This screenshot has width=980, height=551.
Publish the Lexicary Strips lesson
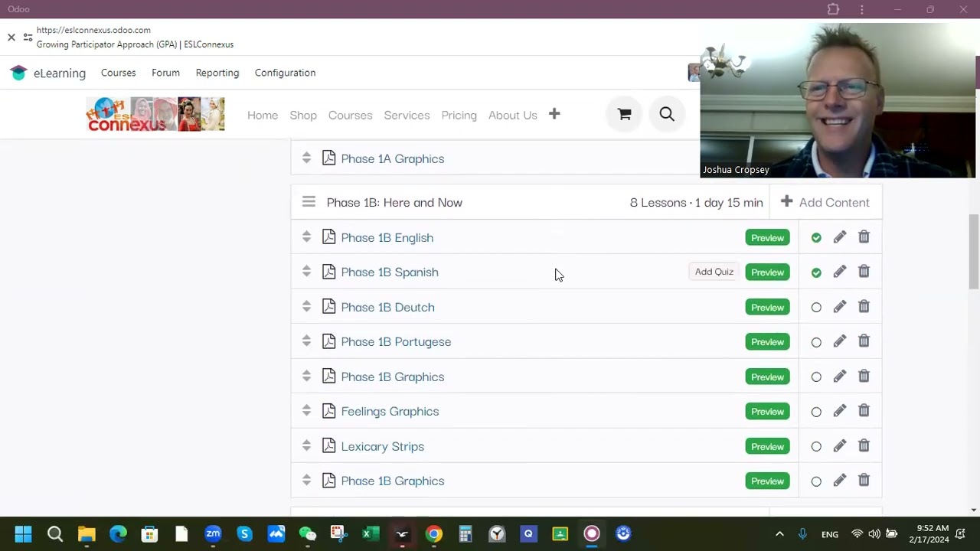coord(816,447)
